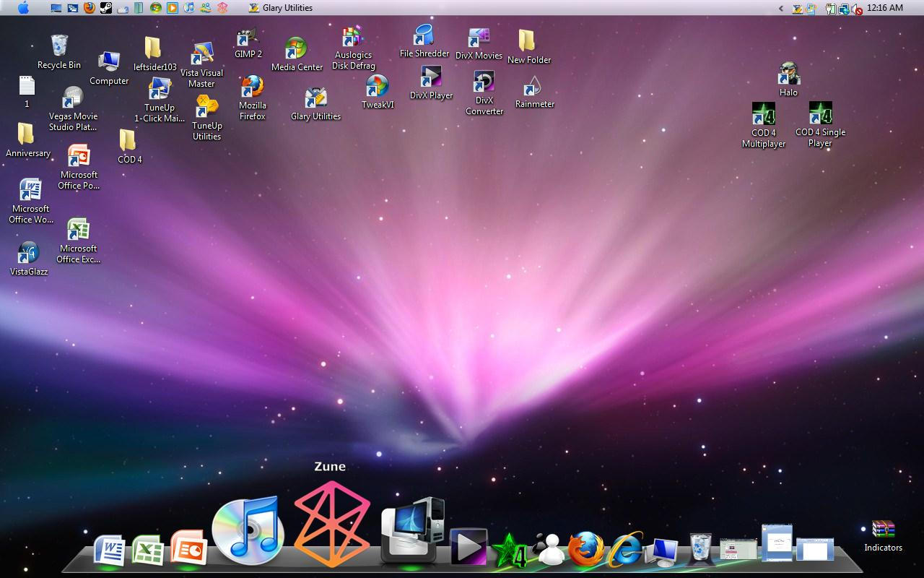Select the COD 4 Single Player shortcut

click(x=820, y=124)
